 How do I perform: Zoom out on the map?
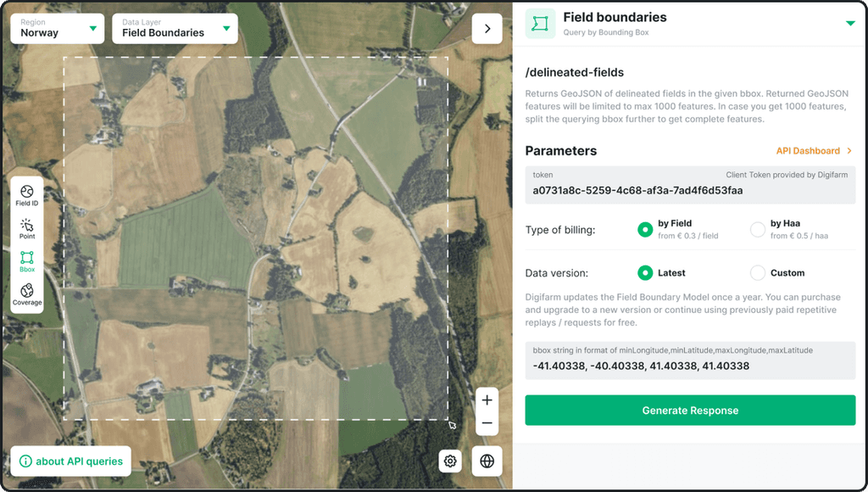(x=487, y=422)
